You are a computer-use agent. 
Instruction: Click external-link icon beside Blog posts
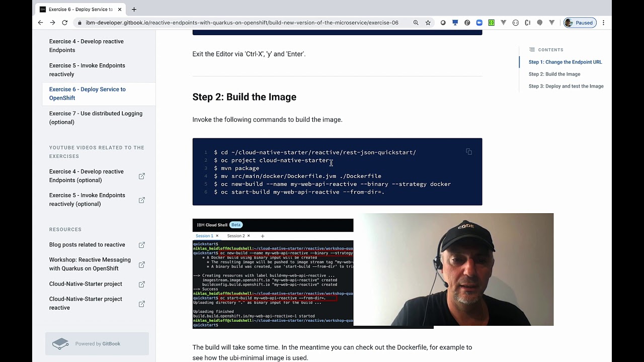[142, 245]
